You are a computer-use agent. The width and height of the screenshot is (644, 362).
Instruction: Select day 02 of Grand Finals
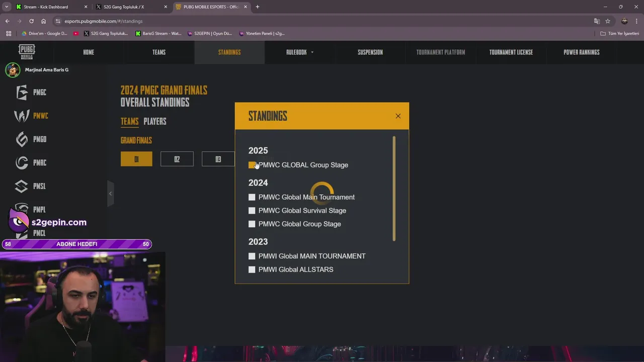177,159
